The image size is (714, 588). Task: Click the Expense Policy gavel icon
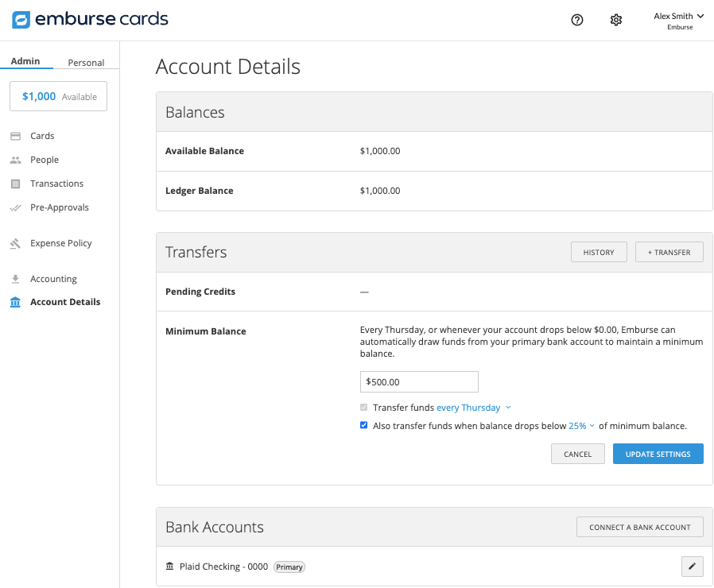(15, 243)
